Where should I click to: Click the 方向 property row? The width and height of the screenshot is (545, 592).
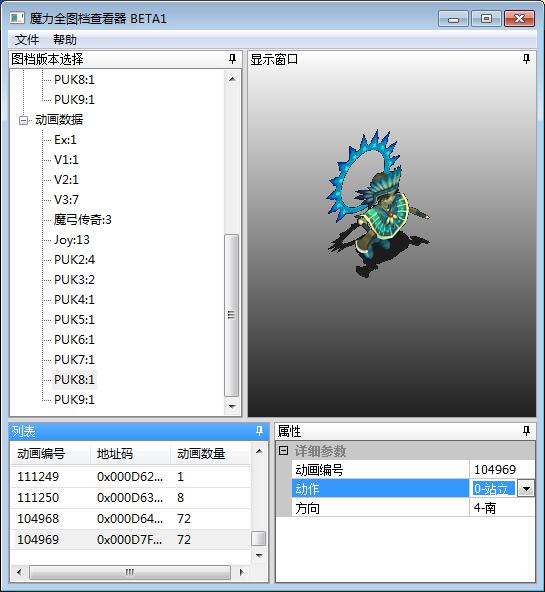(x=413, y=508)
